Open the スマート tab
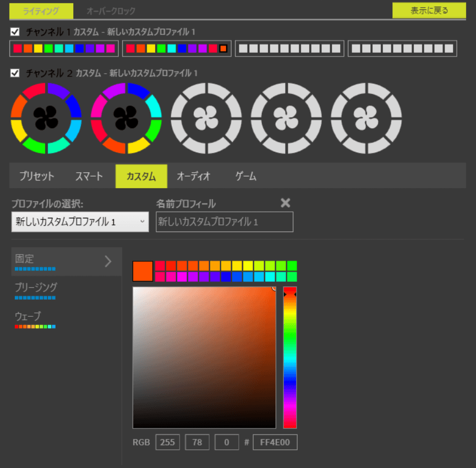476x468 pixels. click(x=89, y=176)
